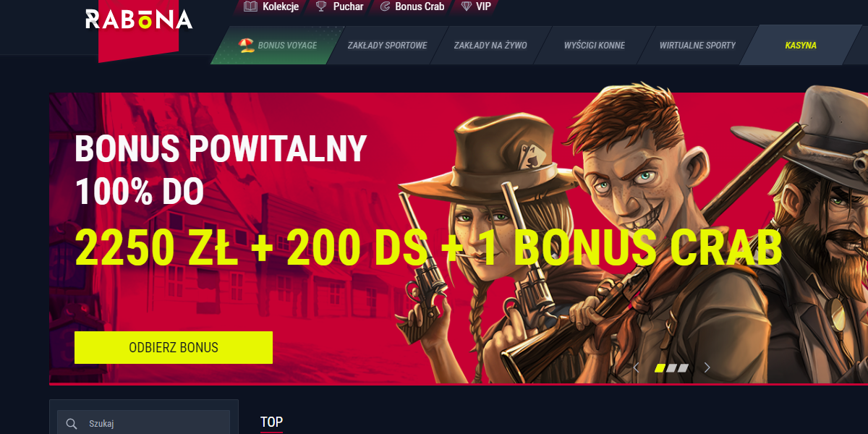Click the Szukaj search field
The image size is (868, 434).
[x=143, y=424]
